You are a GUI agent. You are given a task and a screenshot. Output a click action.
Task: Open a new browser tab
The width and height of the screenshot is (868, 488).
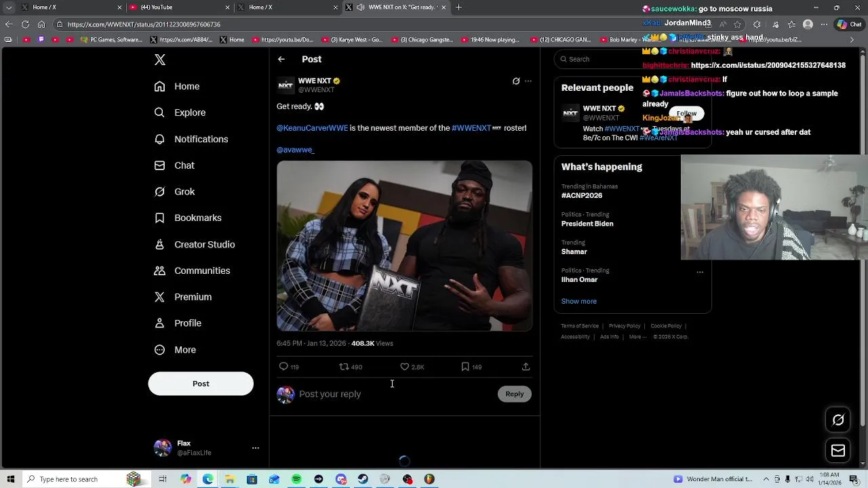tap(459, 7)
